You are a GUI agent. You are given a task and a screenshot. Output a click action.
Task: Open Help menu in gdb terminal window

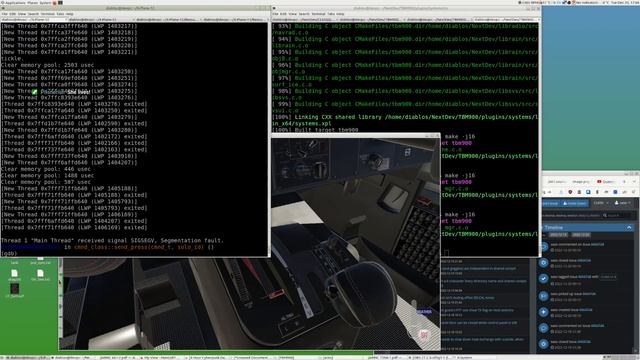click(69, 14)
